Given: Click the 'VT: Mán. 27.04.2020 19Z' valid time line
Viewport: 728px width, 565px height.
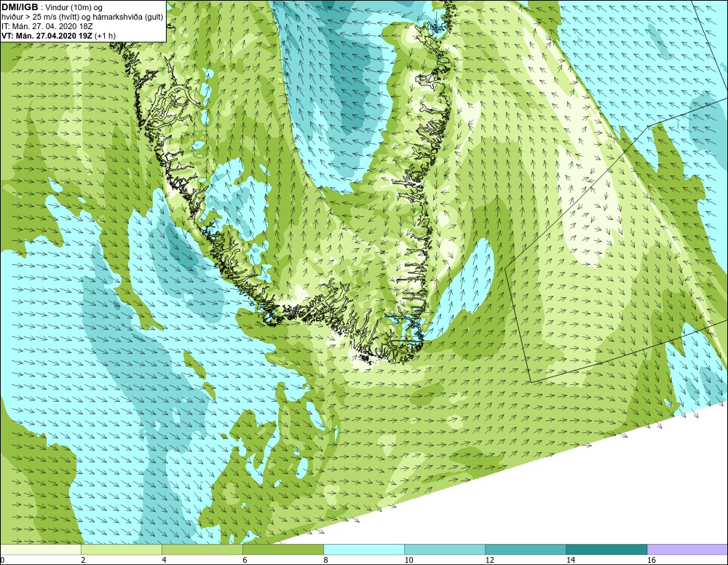Looking at the screenshot, I should click(x=47, y=36).
